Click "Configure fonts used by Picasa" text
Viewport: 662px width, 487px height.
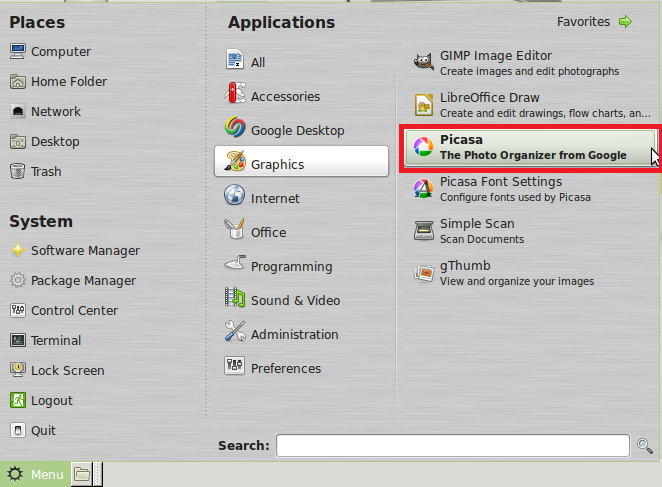point(515,197)
